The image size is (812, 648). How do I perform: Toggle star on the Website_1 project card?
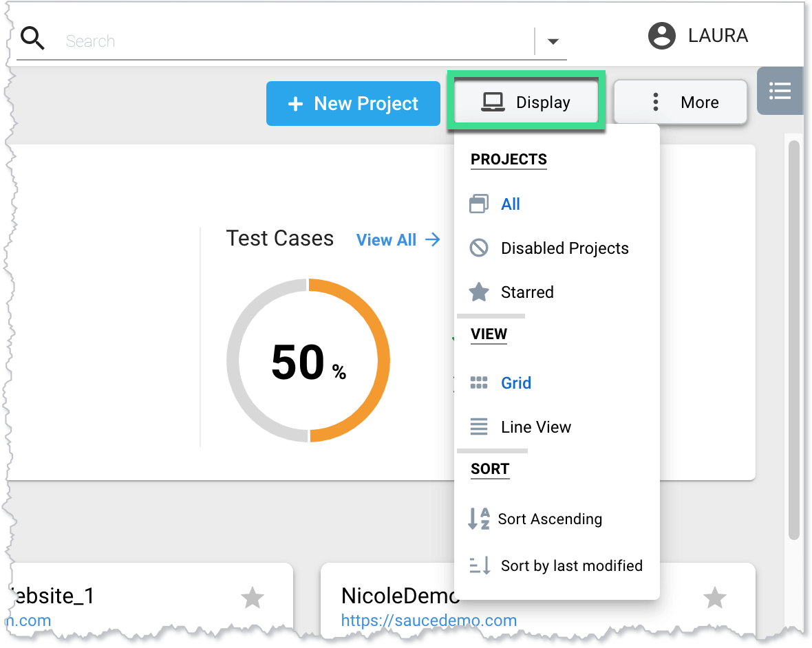(x=253, y=597)
